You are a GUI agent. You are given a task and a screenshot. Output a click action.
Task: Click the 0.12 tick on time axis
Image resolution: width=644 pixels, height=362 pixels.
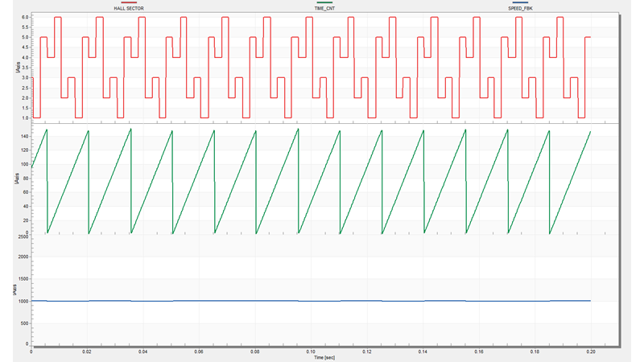(x=367, y=352)
